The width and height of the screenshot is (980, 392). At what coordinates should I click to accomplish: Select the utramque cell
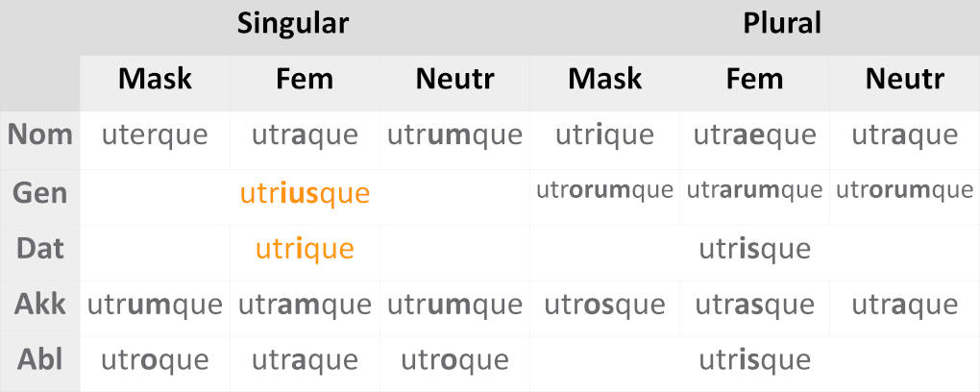pyautogui.click(x=305, y=306)
